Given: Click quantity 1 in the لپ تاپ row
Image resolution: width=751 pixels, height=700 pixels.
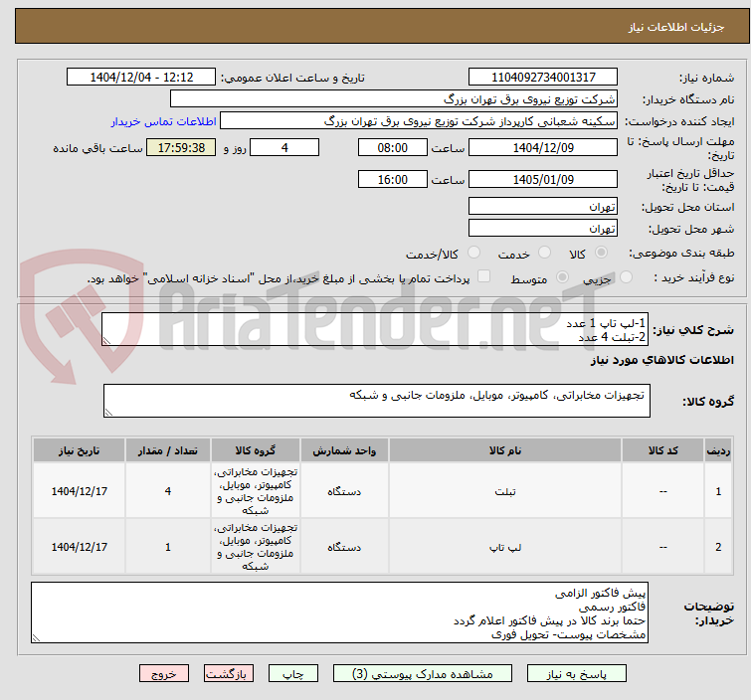Looking at the screenshot, I should click(x=168, y=547).
